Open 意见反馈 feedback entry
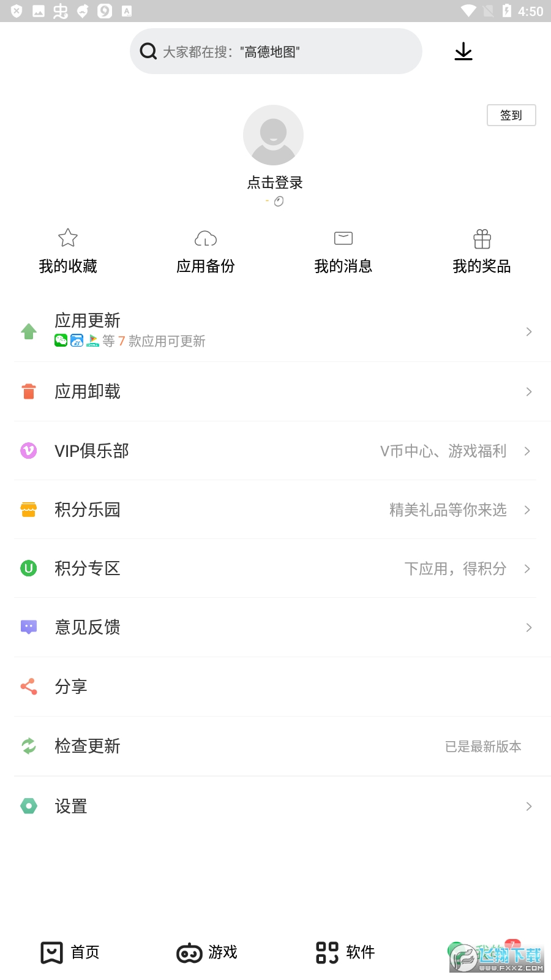This screenshot has height=980, width=551. (x=275, y=628)
